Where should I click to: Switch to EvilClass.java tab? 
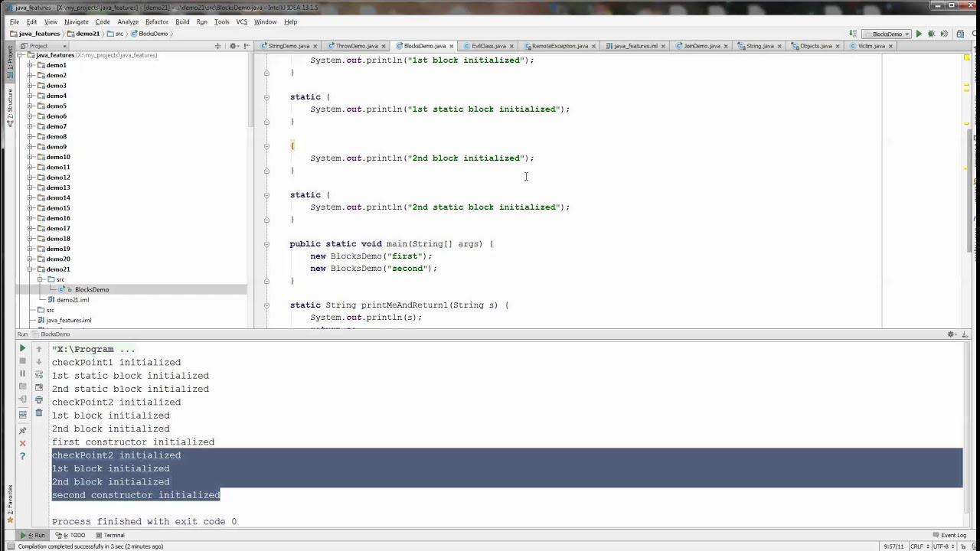[x=488, y=46]
